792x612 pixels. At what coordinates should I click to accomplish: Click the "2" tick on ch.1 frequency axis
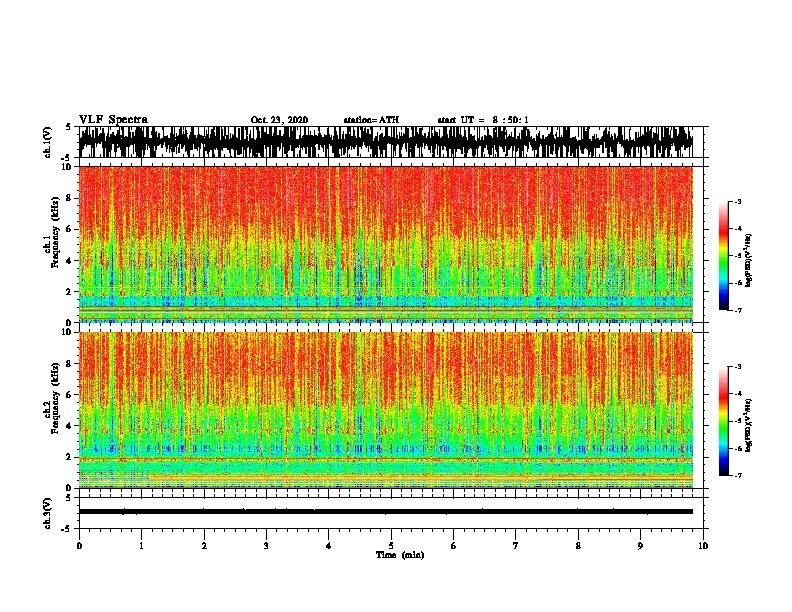(71, 292)
